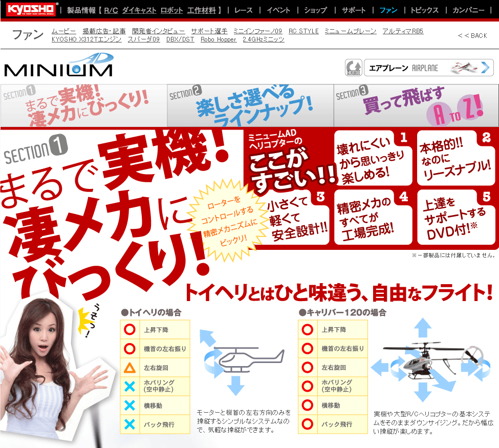Click Caliber 120 ホバリング circle icon

308,386
